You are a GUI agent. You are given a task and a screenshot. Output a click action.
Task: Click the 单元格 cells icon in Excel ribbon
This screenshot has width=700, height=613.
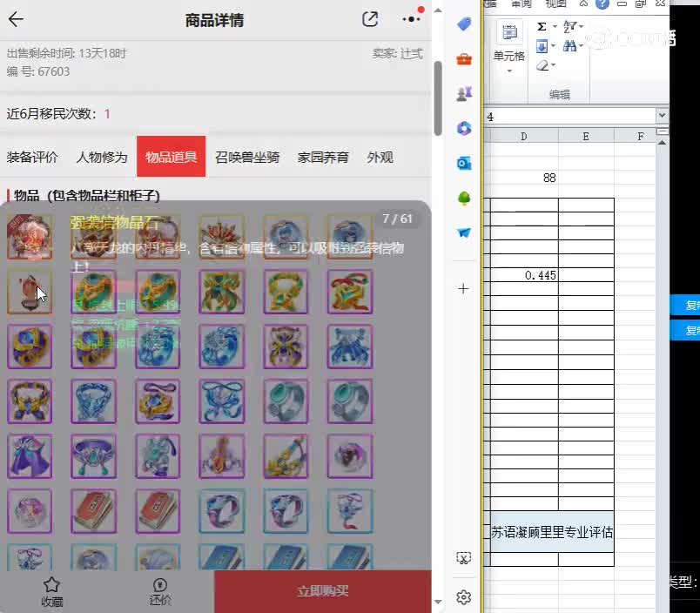(x=509, y=31)
